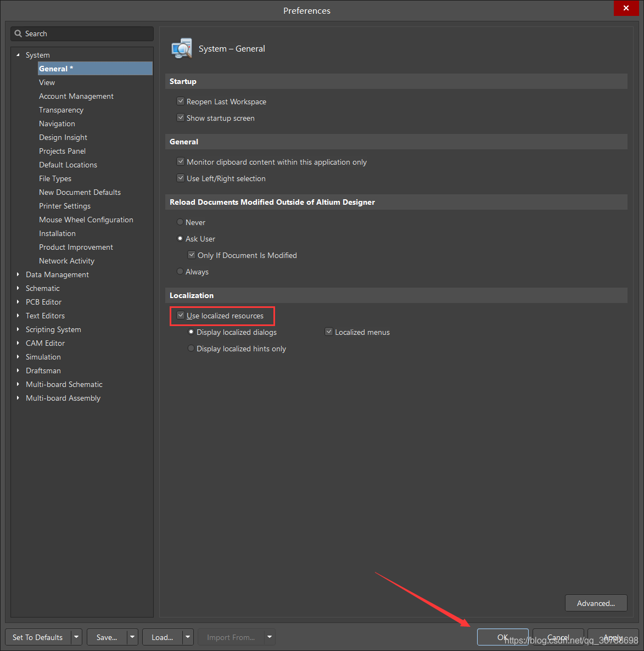This screenshot has width=644, height=651.
Task: Close the Preferences dialog window
Action: (626, 8)
